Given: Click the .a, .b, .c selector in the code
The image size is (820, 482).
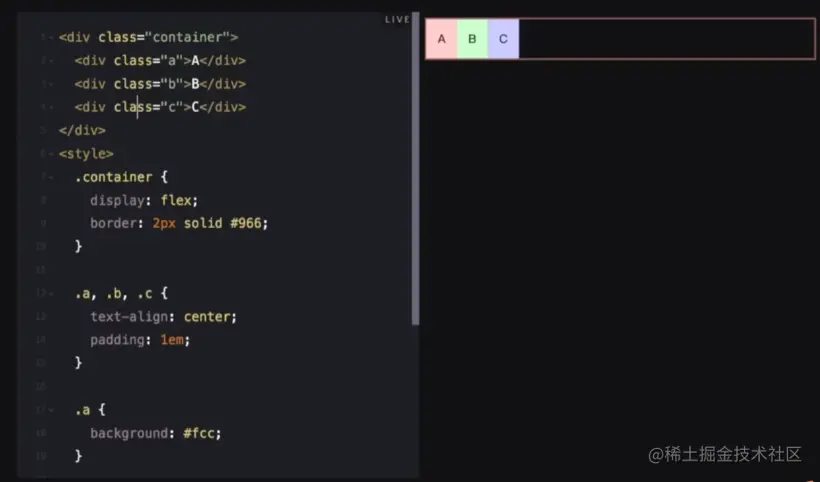Looking at the screenshot, I should (x=113, y=294).
